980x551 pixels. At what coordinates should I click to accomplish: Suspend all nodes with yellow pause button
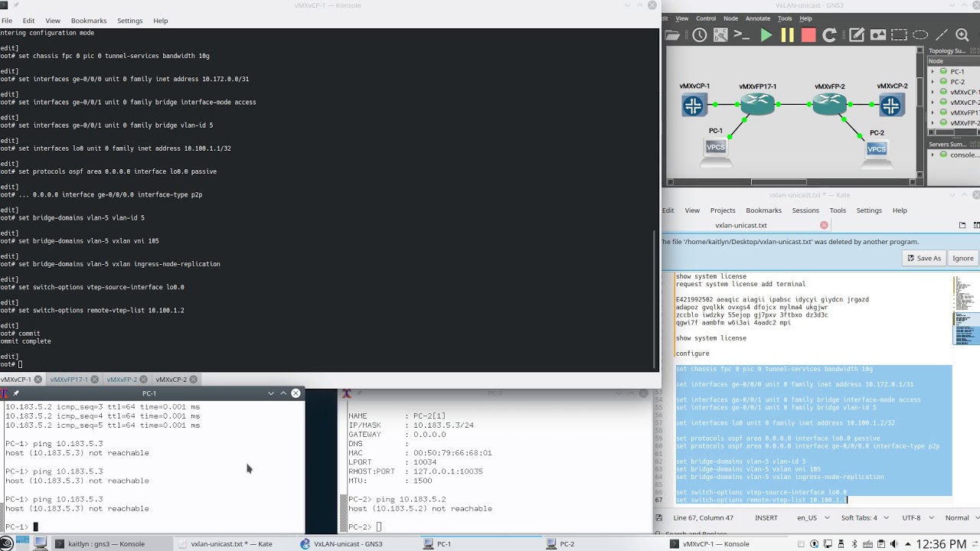(787, 35)
